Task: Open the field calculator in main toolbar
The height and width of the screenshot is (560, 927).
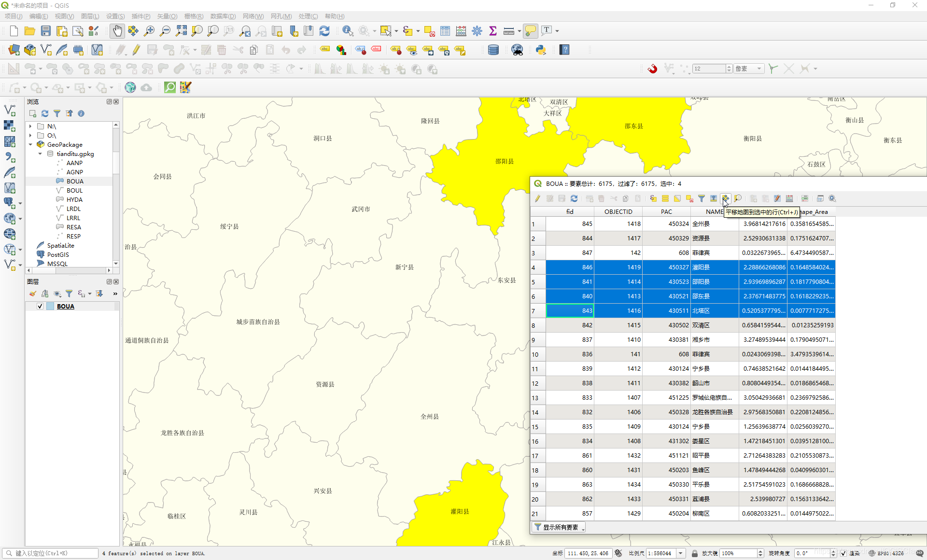Action: pyautogui.click(x=461, y=31)
